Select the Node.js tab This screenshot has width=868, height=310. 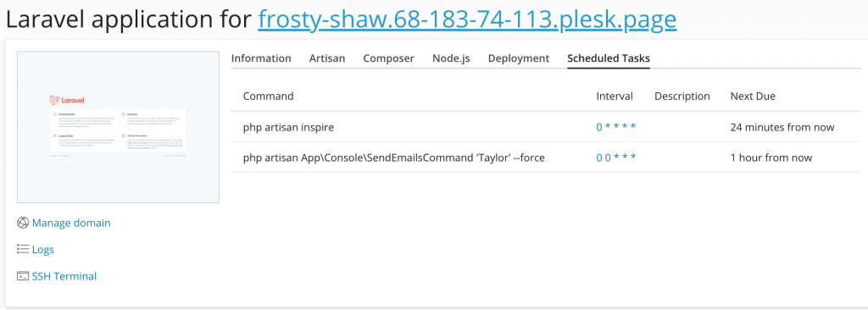pyautogui.click(x=451, y=58)
